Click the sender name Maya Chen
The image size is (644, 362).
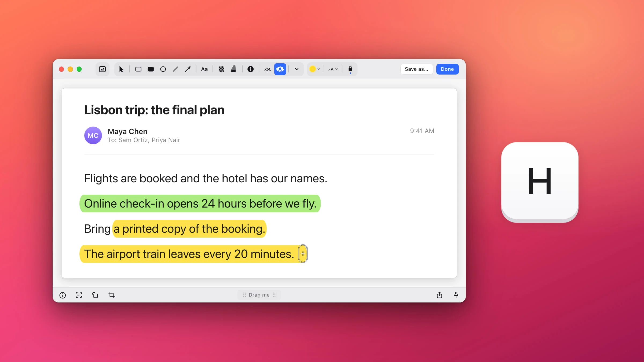coord(128,131)
